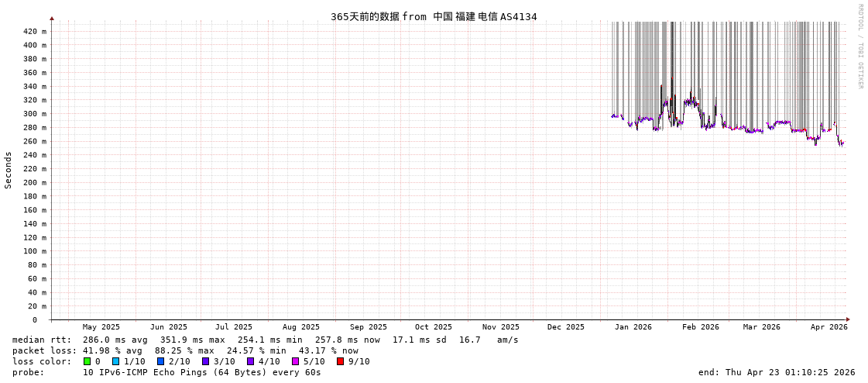This screenshot has width=868, height=383.
Task: Click the median rtt 286.0 ms avg value
Action: pyautogui.click(x=115, y=340)
